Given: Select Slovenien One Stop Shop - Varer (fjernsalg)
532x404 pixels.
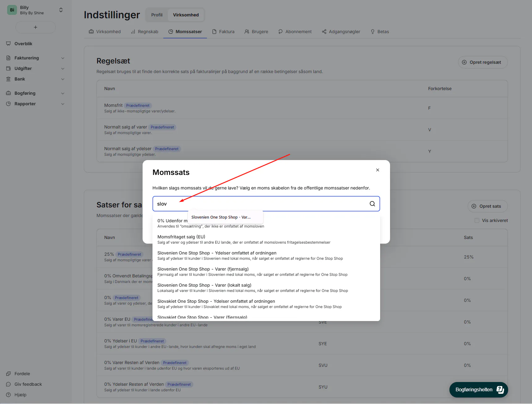Looking at the screenshot, I should 203,269.
